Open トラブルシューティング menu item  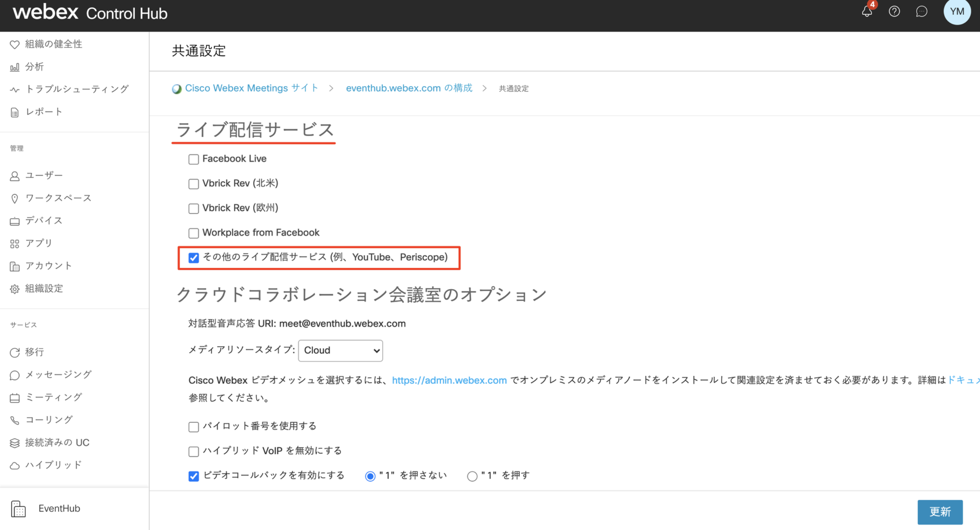coord(77,89)
